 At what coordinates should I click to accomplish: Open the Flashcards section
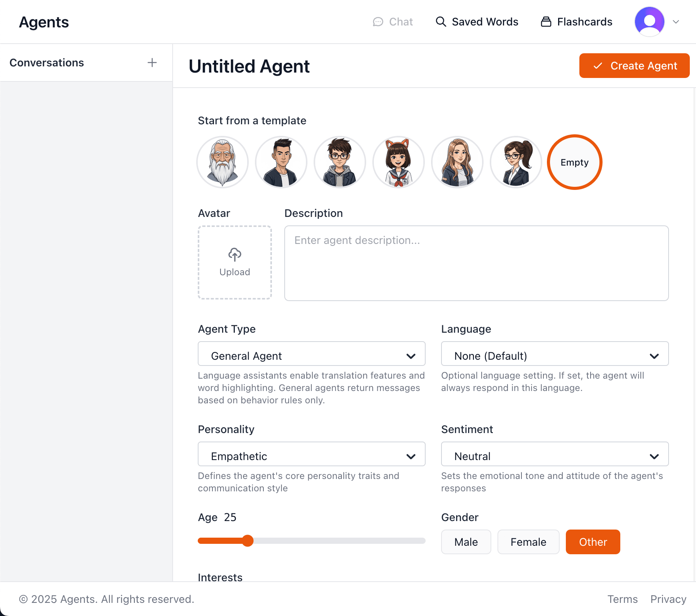click(x=576, y=22)
